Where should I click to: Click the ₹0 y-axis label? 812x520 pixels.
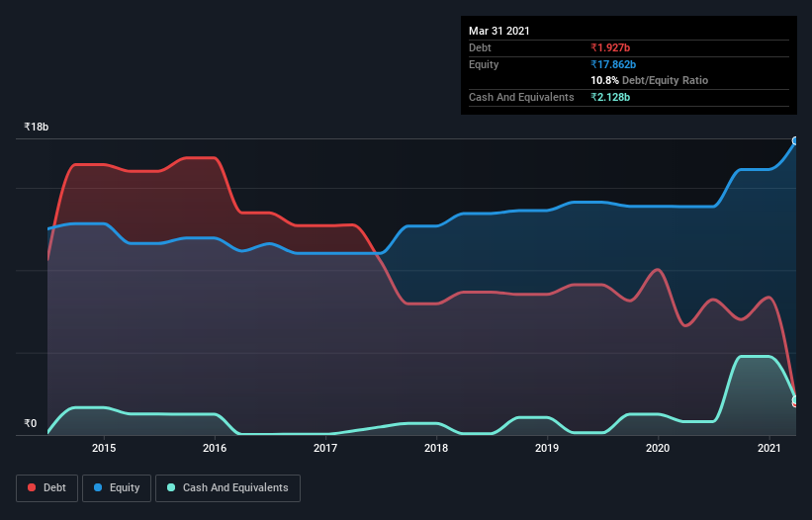pos(31,423)
